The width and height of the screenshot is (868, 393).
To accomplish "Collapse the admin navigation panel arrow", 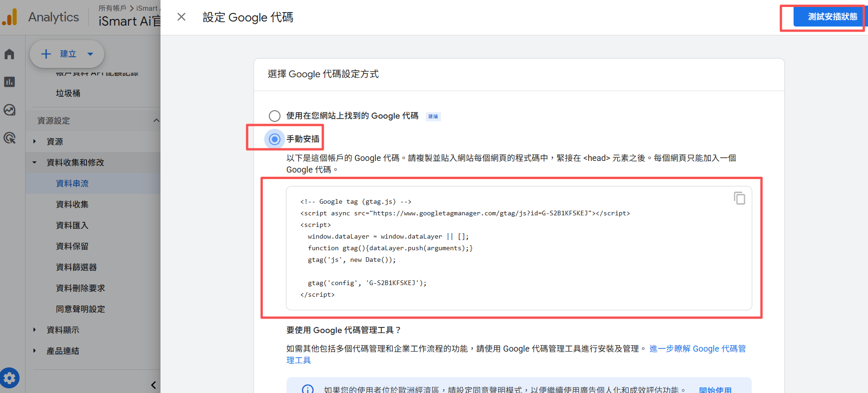I will (153, 385).
